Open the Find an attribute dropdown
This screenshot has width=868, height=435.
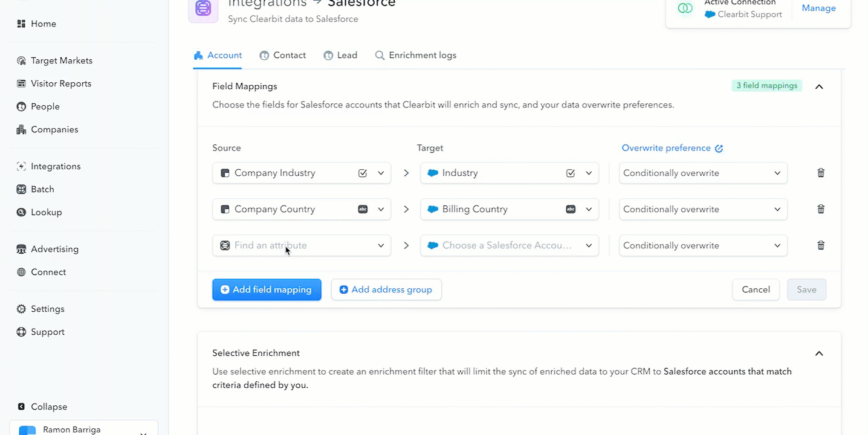pyautogui.click(x=301, y=245)
